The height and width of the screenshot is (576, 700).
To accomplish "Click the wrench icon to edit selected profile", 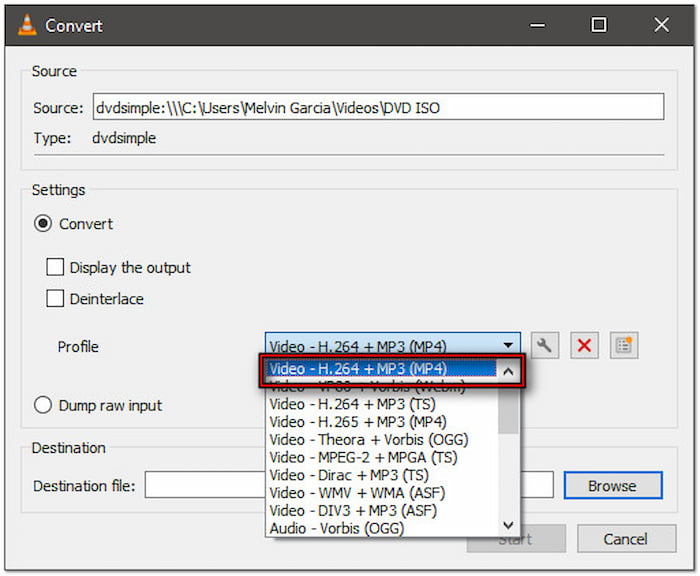I will pos(544,346).
